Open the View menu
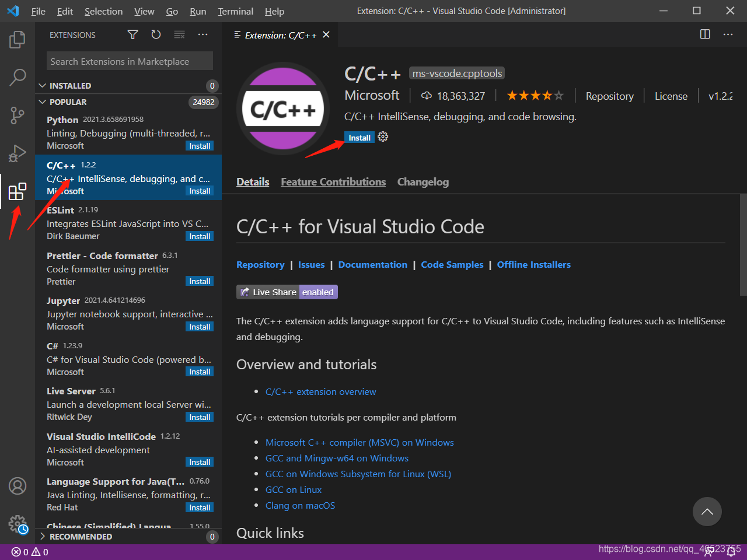This screenshot has width=747, height=560. 144,11
